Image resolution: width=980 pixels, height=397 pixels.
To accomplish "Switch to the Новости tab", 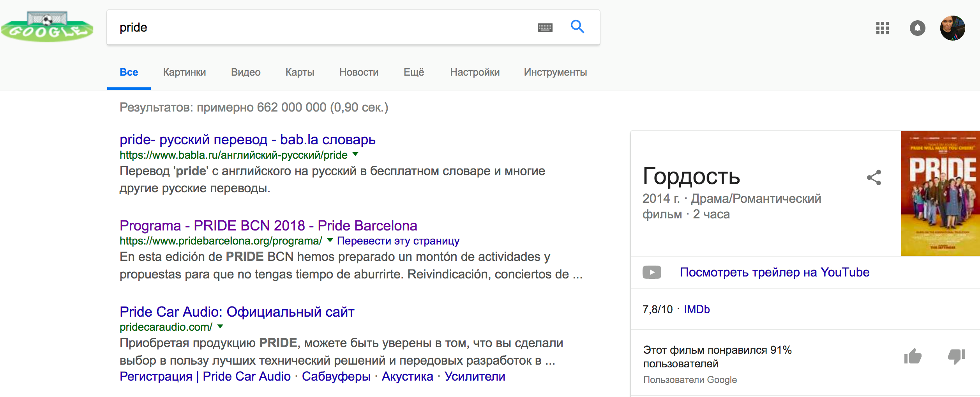I will click(358, 72).
